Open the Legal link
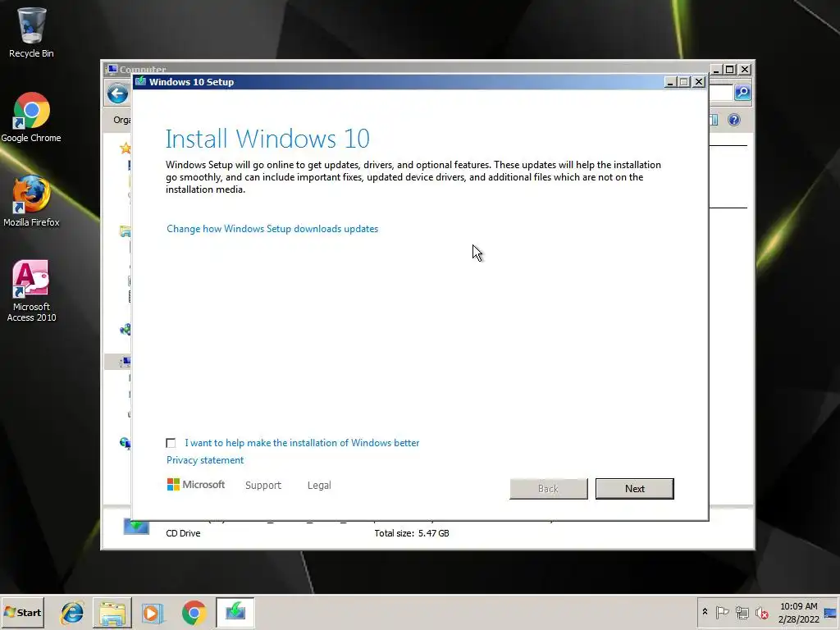The height and width of the screenshot is (630, 840). pos(319,486)
